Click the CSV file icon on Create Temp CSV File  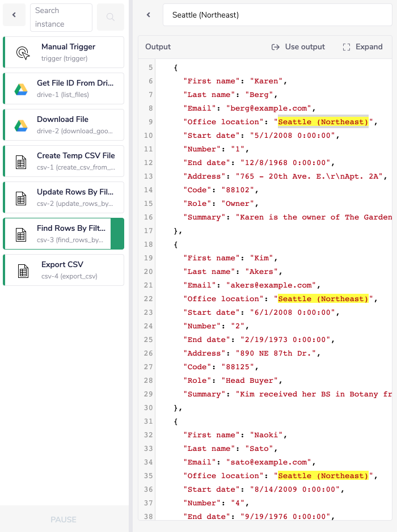tap(23, 161)
